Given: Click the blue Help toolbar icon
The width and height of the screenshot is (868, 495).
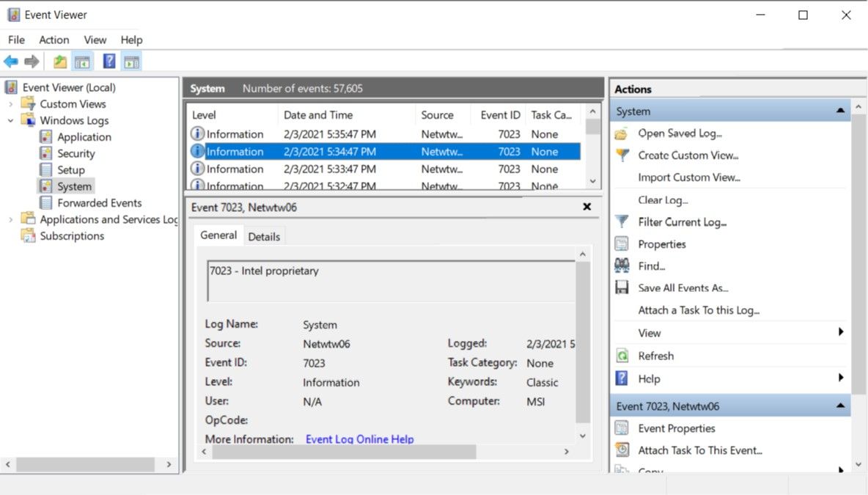Looking at the screenshot, I should pyautogui.click(x=109, y=62).
